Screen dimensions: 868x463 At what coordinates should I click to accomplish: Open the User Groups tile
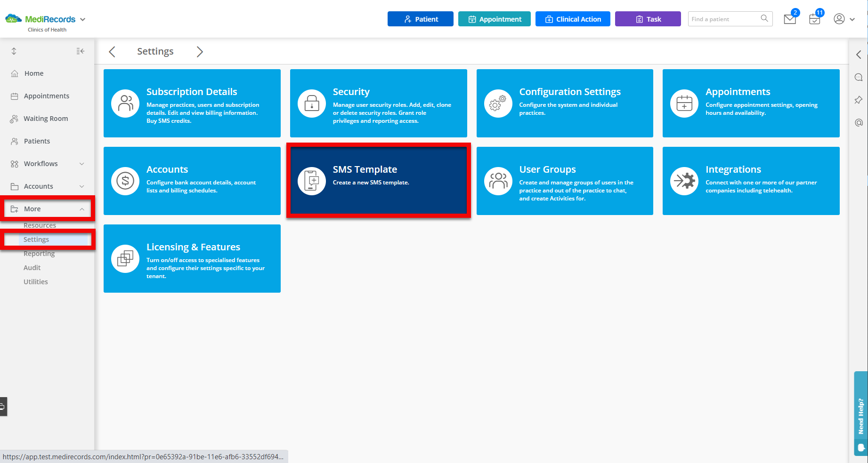pos(565,181)
